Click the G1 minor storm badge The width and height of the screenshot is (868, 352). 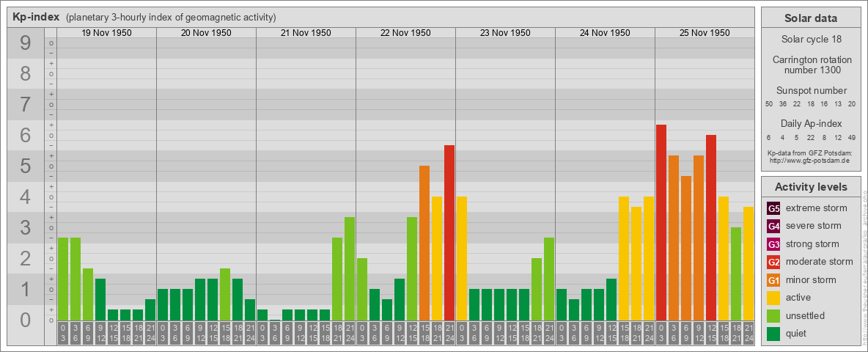[773, 280]
